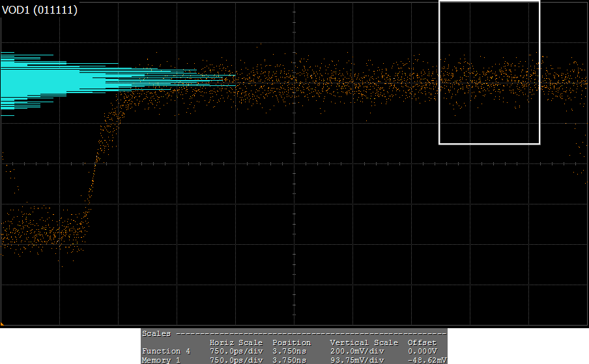Click the falling orange trace at right edge

[578, 153]
